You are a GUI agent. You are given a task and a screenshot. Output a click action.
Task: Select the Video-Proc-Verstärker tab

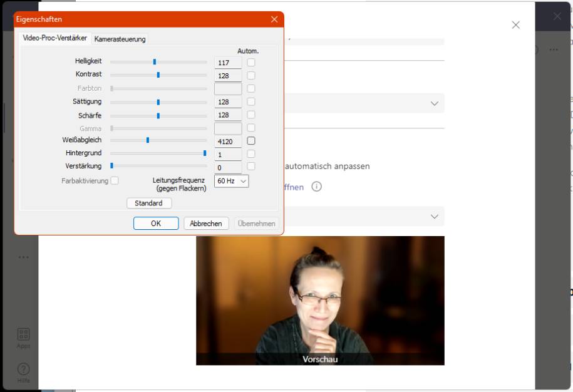(x=55, y=38)
